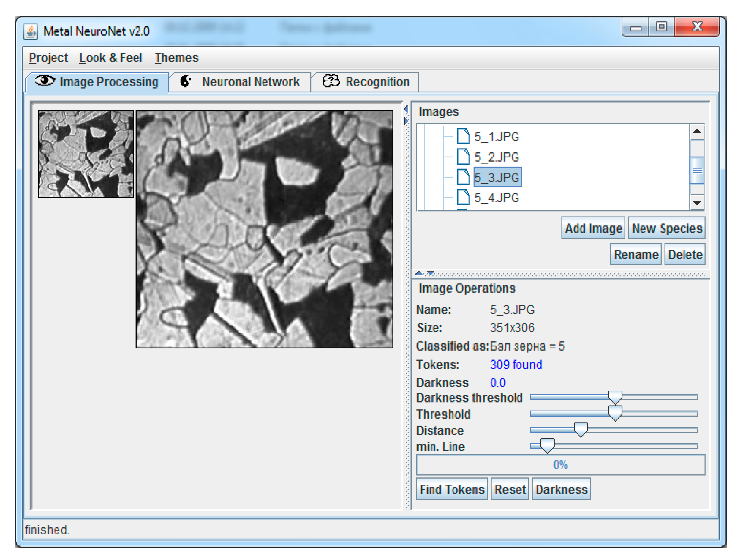
Task: Click the scroll down arrow in Images list
Action: [x=697, y=203]
